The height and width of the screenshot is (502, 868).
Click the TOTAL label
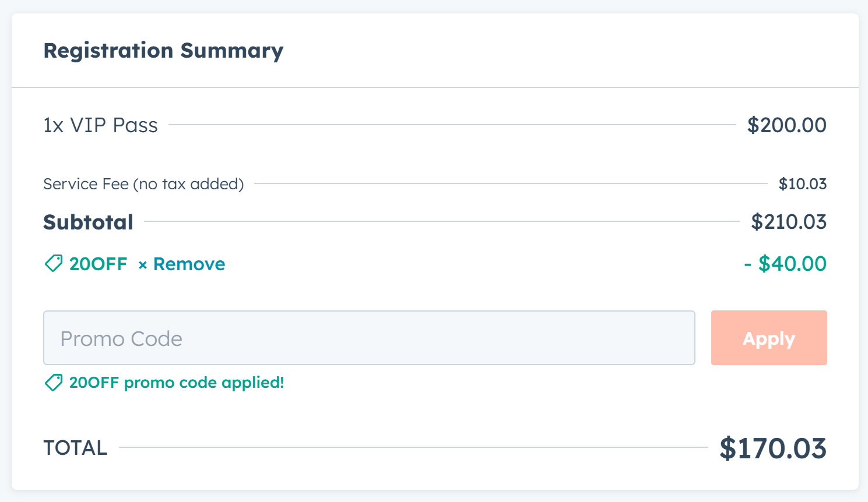click(75, 448)
